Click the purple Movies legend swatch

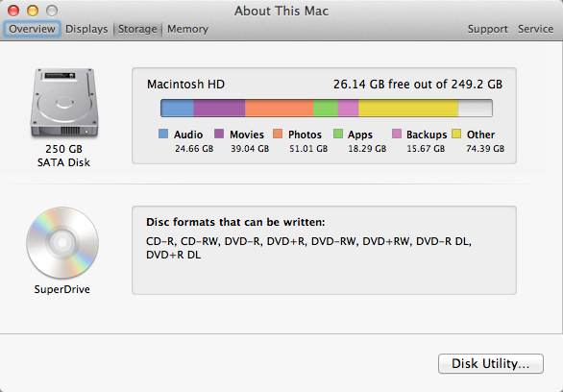(219, 134)
